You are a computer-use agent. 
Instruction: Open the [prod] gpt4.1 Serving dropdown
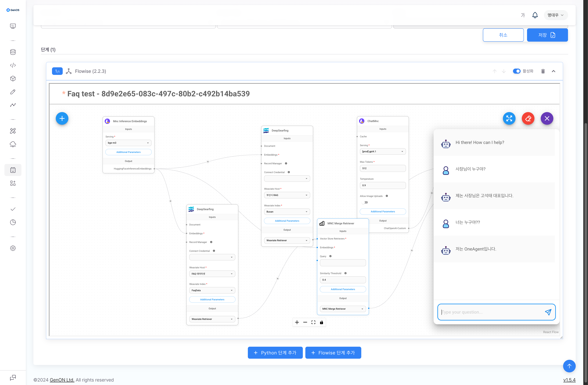[383, 152]
